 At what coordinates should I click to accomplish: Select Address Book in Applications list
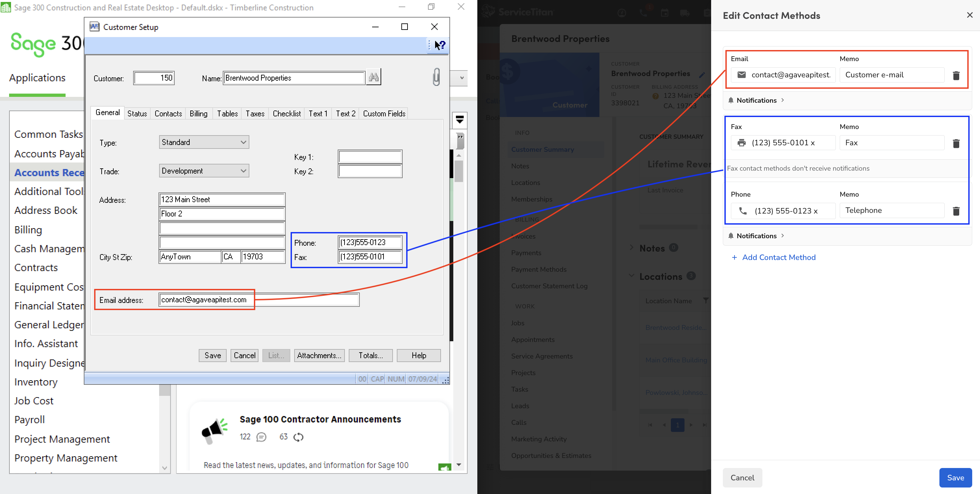click(46, 210)
